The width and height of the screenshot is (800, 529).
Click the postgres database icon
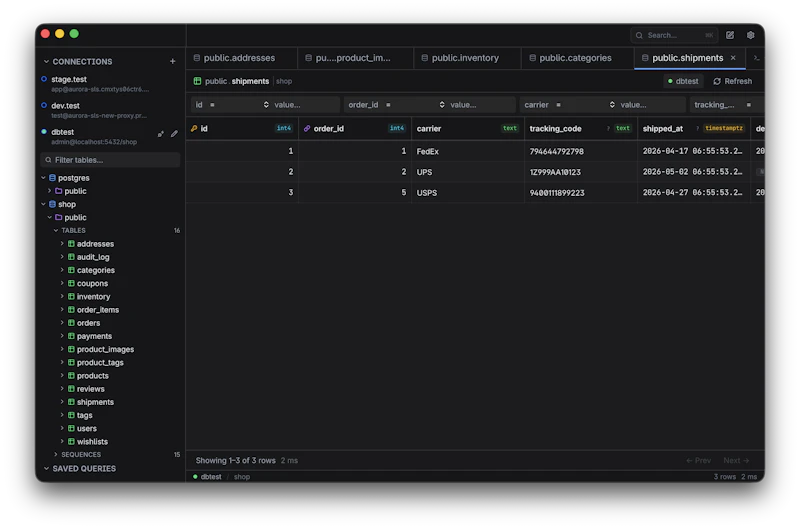tap(52, 178)
